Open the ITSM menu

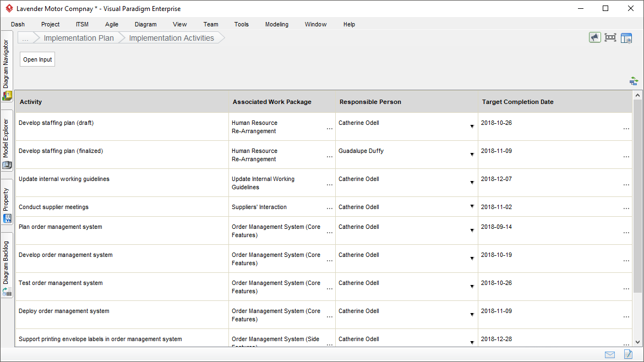point(82,24)
